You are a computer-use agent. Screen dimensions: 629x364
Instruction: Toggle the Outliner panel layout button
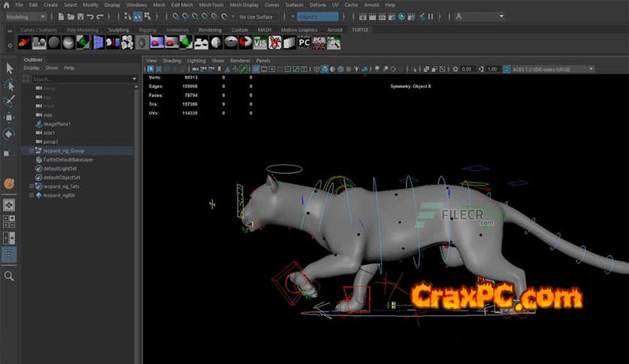point(9,256)
